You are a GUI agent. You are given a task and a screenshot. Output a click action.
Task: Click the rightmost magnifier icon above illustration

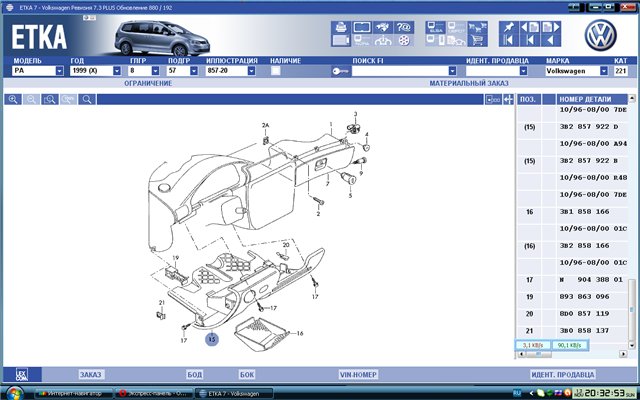[x=88, y=99]
